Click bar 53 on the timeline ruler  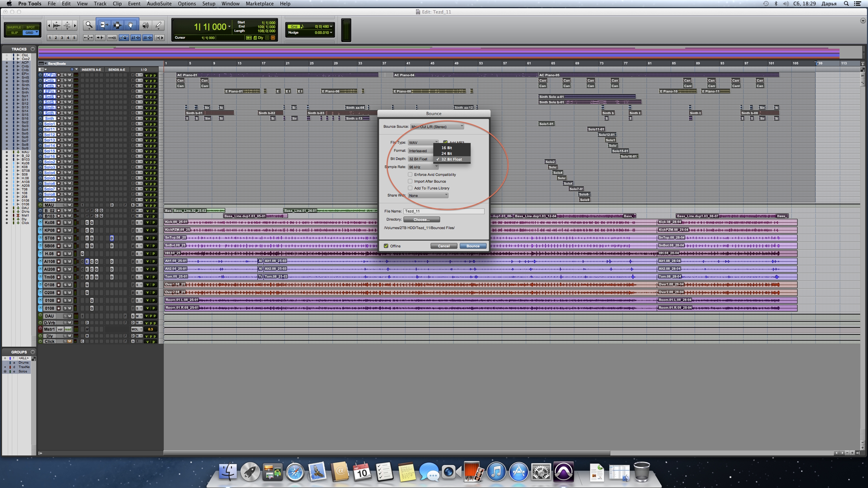pyautogui.click(x=481, y=63)
